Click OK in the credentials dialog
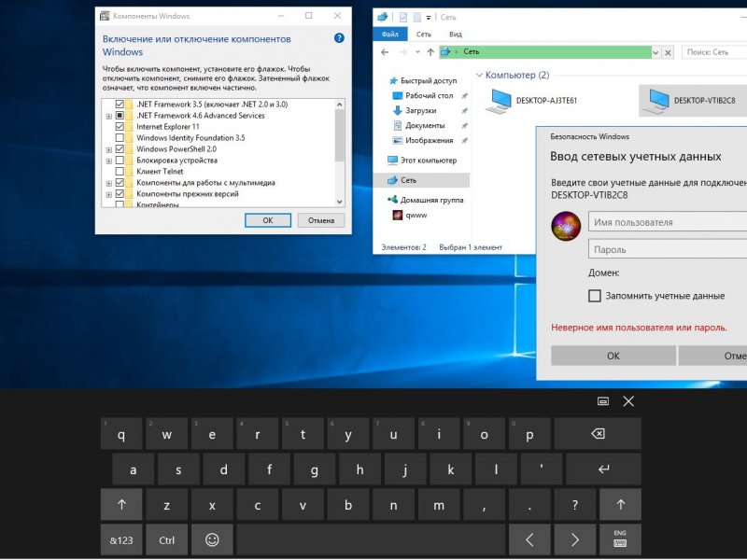Image resolution: width=747 pixels, height=560 pixels. pyautogui.click(x=613, y=356)
